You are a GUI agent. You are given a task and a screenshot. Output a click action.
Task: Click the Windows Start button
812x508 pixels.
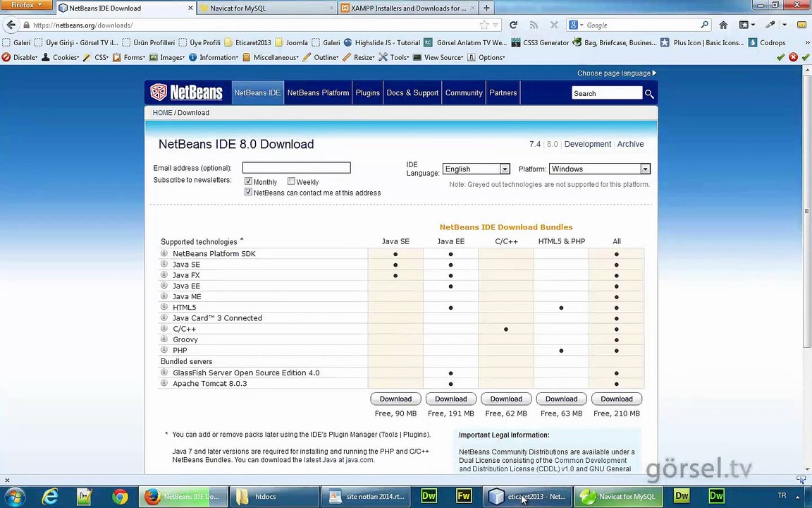(14, 497)
